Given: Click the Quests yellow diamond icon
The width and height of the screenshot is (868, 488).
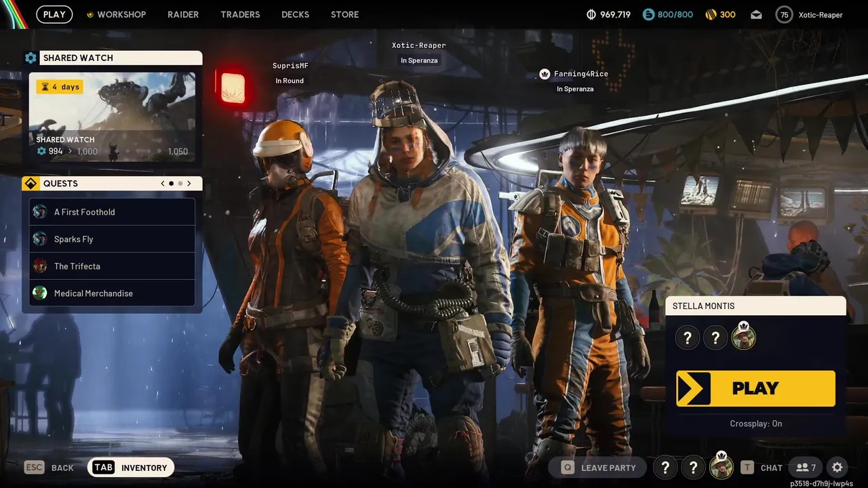Looking at the screenshot, I should 31,184.
